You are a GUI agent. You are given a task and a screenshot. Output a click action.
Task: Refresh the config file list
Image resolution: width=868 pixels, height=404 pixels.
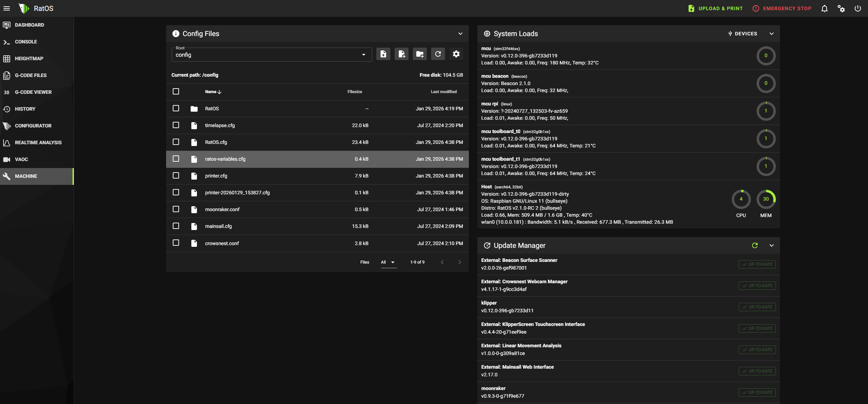438,54
